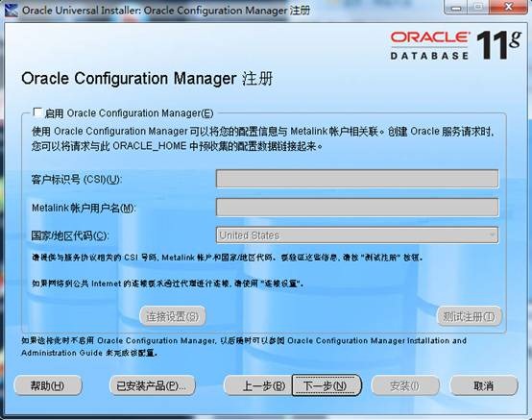The height and width of the screenshot is (420, 532).
Task: Click the Metalink 帐户用户名 input field
Action: click(357, 207)
